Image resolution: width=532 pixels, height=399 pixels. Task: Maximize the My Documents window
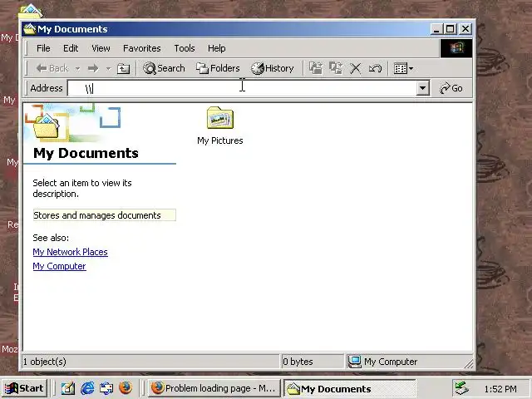(x=450, y=29)
